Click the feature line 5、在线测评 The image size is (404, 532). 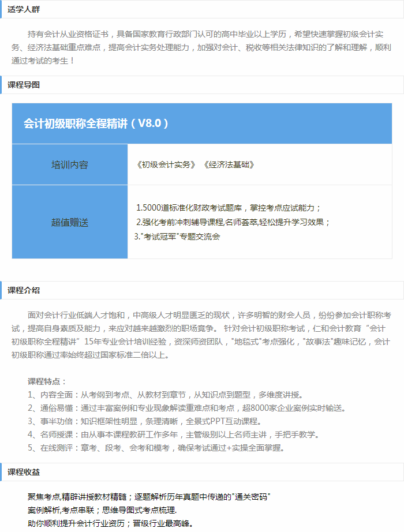(x=156, y=448)
